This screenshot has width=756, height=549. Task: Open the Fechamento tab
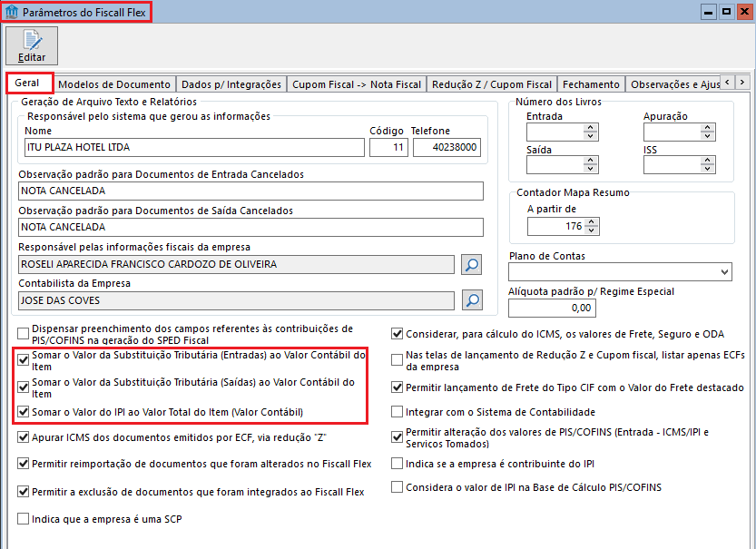(x=591, y=84)
